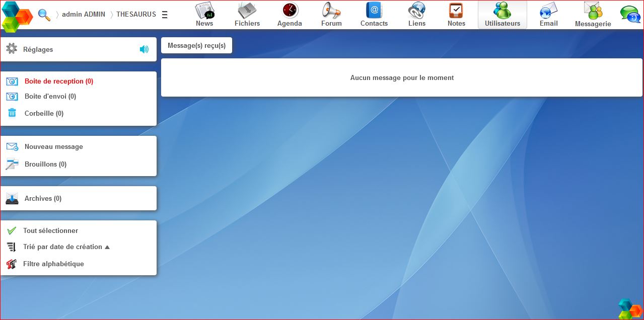Open Boite de reception
Image resolution: width=644 pixels, height=320 pixels.
58,81
